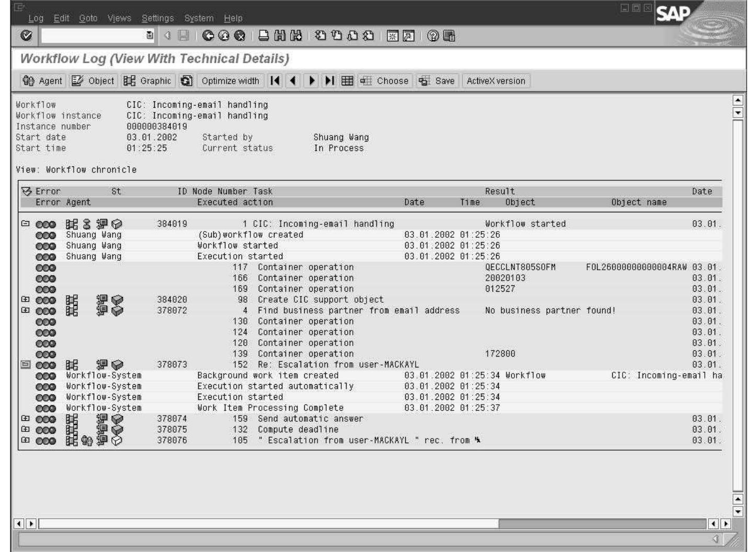
Task: Expand the Send automatic answer row
Action: 25,419
